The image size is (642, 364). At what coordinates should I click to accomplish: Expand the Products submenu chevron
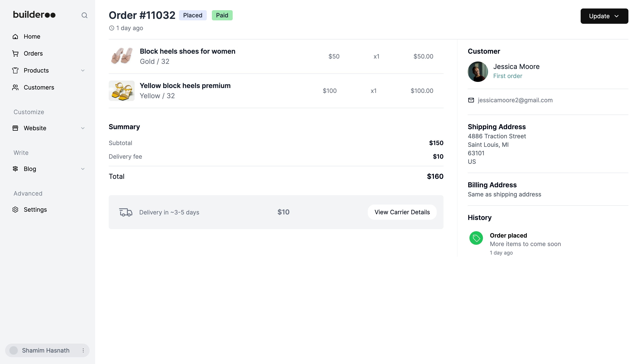click(83, 70)
